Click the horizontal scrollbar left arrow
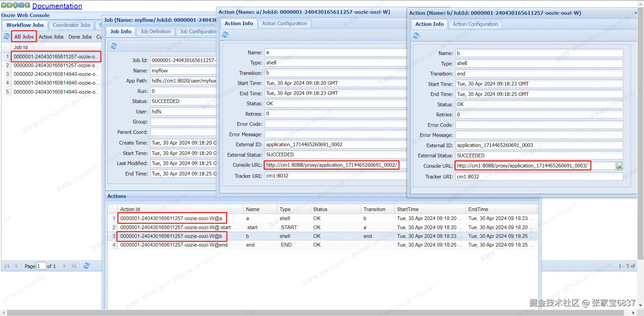The image size is (644, 316). (x=3, y=313)
